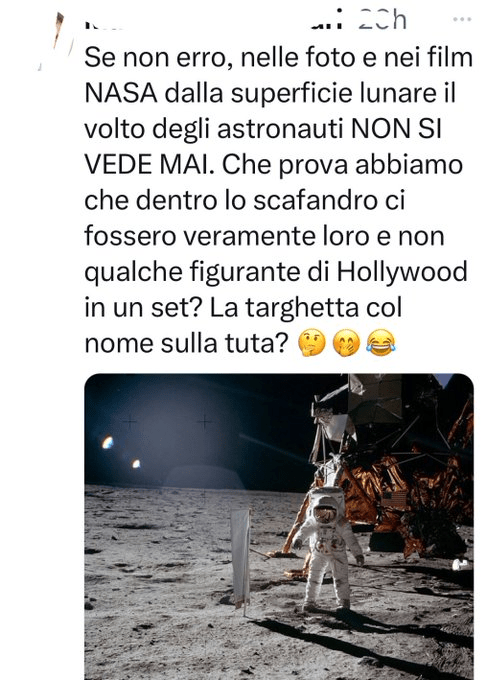Click the thinking face emoji
487x680 pixels.
pos(311,343)
